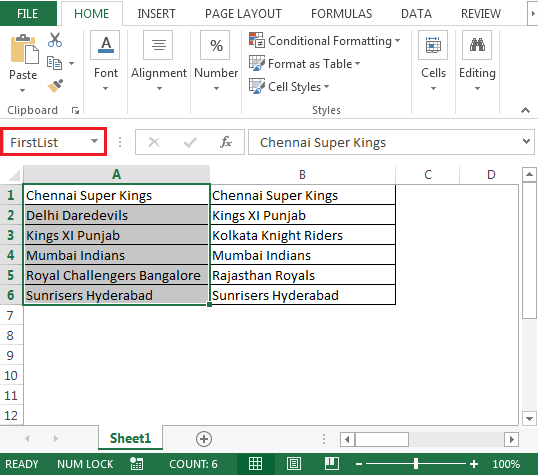Open the Paste options arrow

pyautogui.click(x=23, y=90)
